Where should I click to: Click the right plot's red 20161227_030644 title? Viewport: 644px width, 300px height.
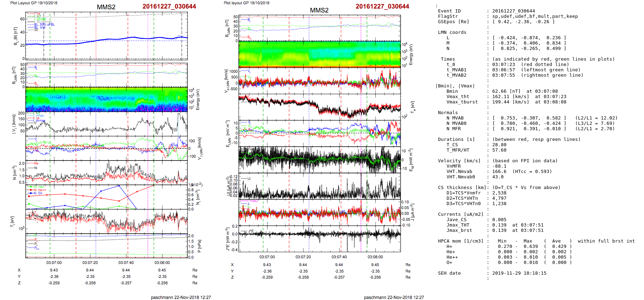point(382,6)
